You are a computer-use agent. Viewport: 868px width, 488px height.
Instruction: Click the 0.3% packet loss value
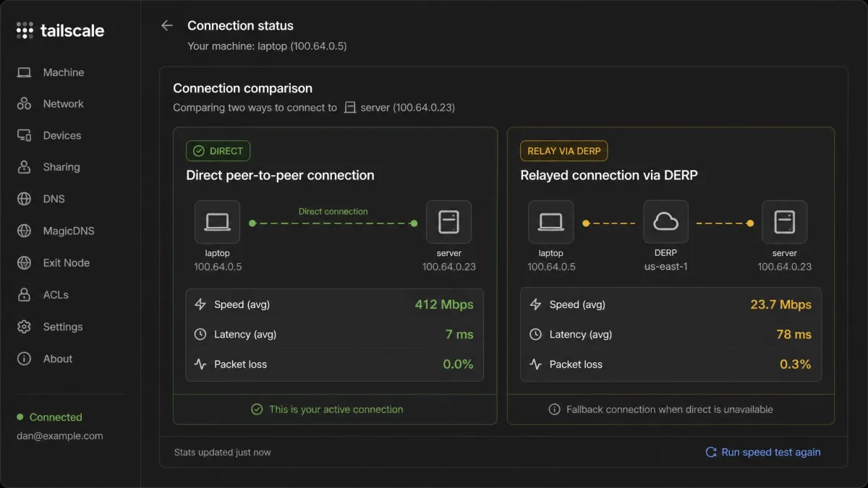click(x=796, y=364)
